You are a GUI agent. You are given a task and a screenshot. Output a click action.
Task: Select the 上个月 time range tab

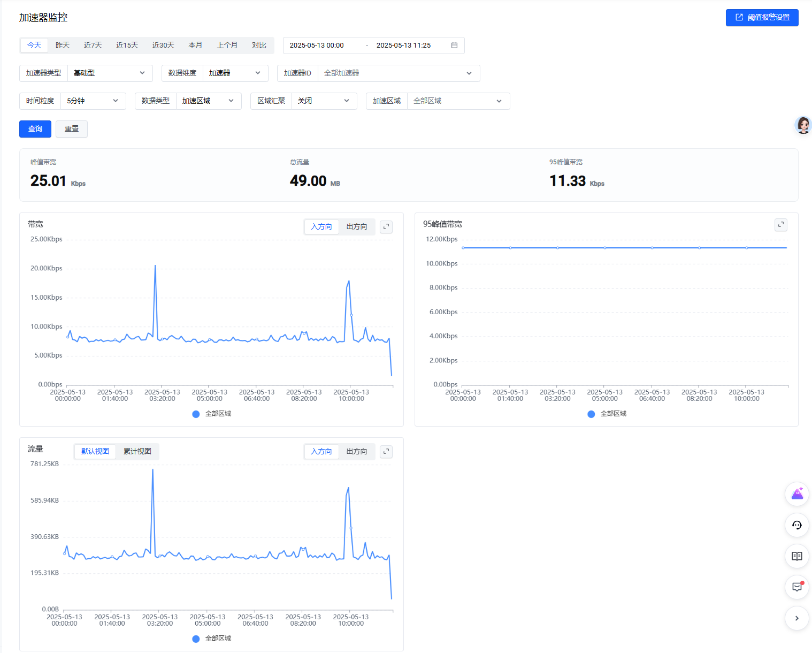pyautogui.click(x=227, y=45)
